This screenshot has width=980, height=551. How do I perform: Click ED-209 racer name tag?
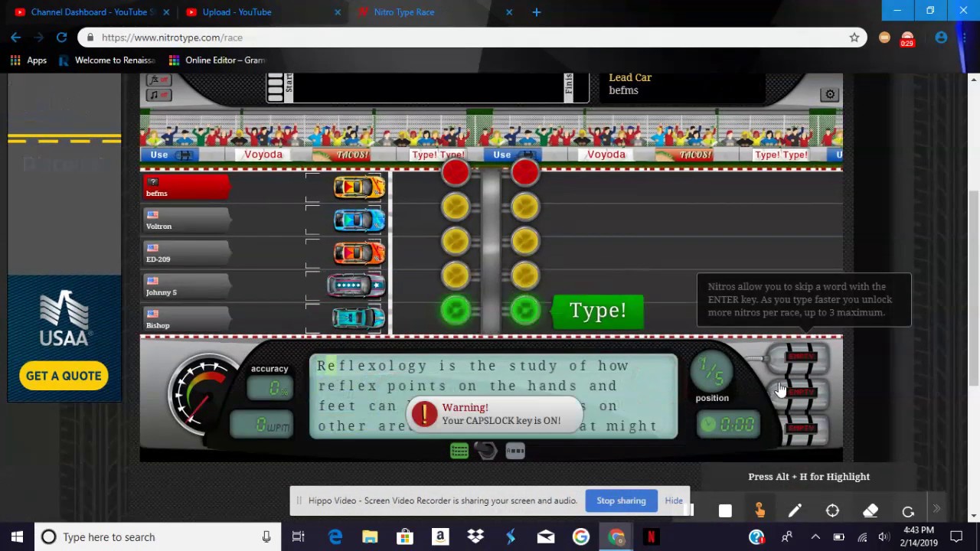(x=187, y=253)
